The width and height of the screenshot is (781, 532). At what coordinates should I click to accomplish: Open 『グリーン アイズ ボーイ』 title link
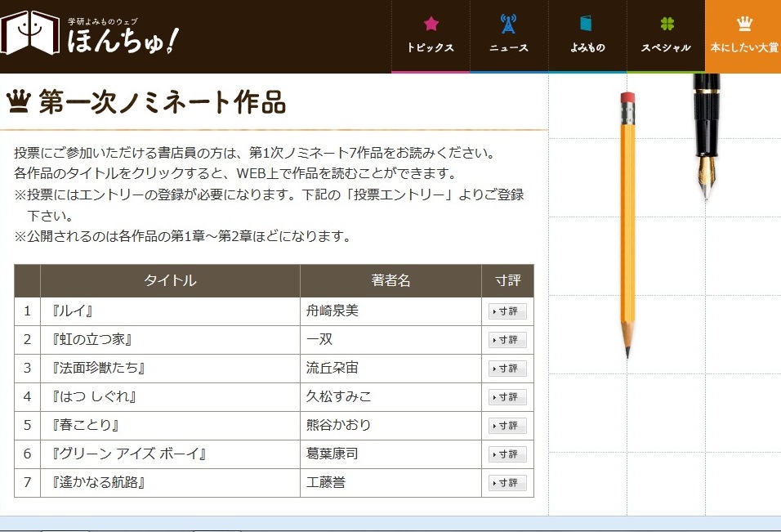point(127,454)
